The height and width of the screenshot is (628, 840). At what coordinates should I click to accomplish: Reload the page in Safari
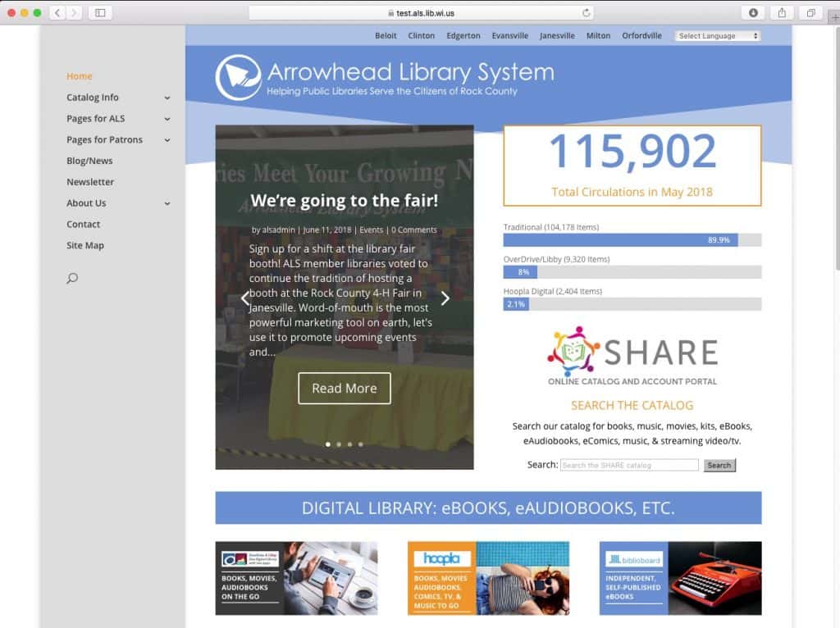585,12
